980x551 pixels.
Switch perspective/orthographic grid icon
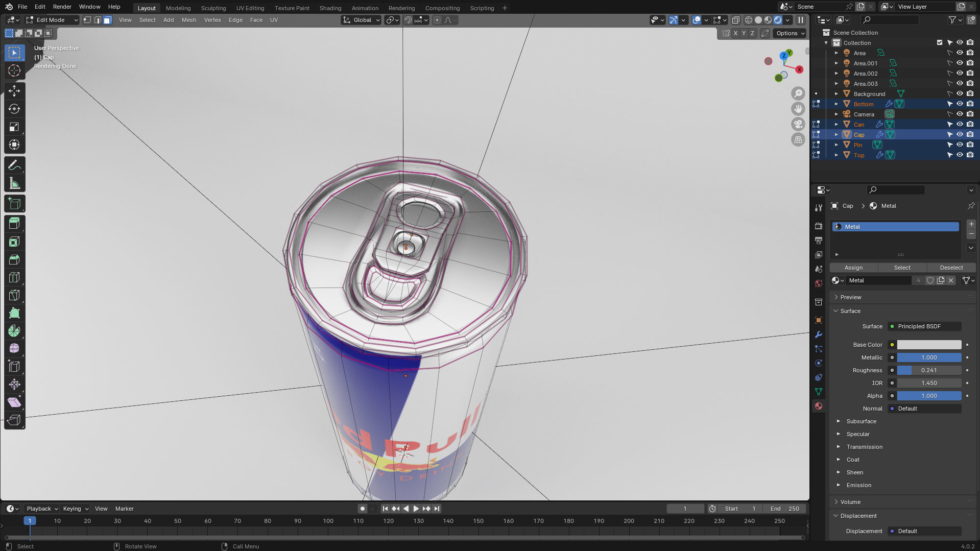798,139
